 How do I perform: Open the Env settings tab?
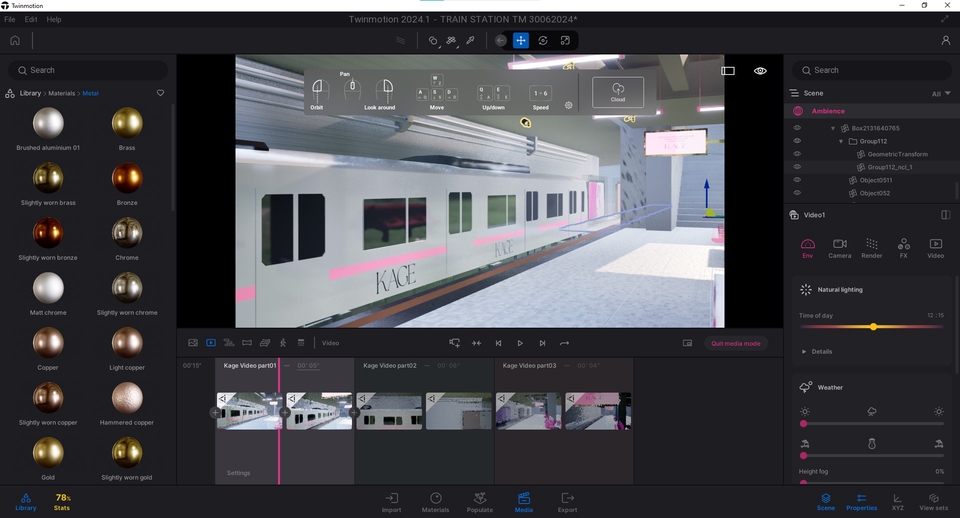pos(808,248)
